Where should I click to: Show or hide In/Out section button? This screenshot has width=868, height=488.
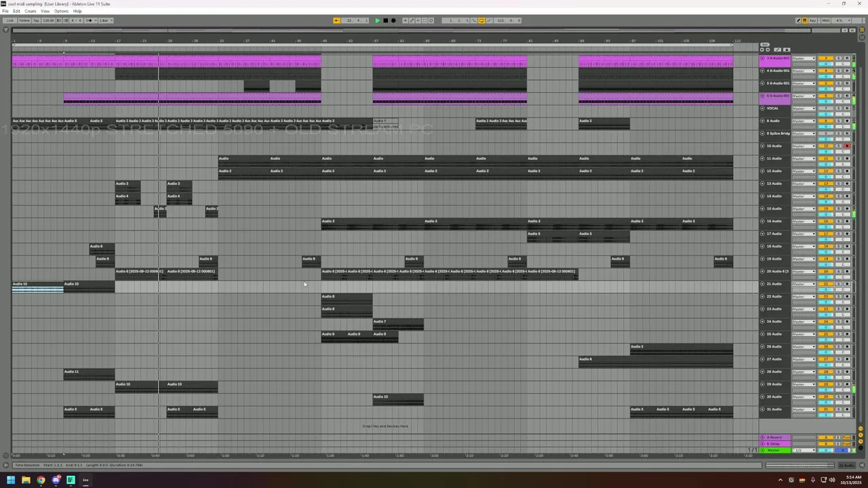click(861, 428)
